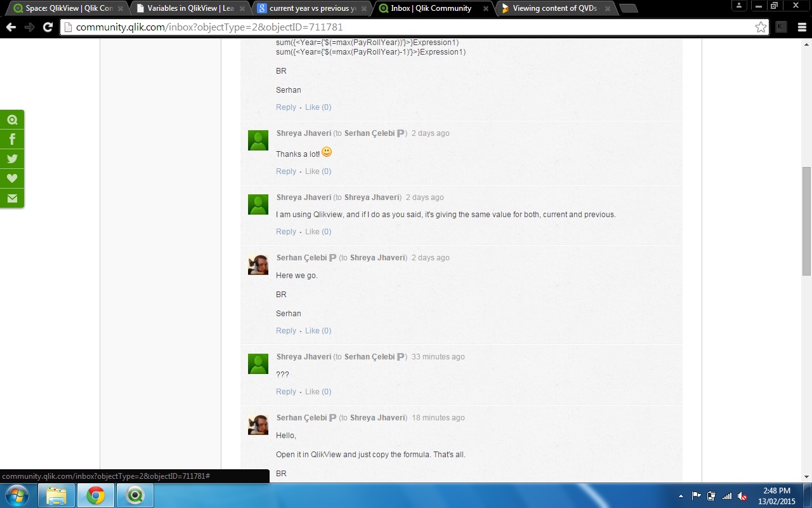Go forward in browser history
812x508 pixels.
tap(29, 27)
